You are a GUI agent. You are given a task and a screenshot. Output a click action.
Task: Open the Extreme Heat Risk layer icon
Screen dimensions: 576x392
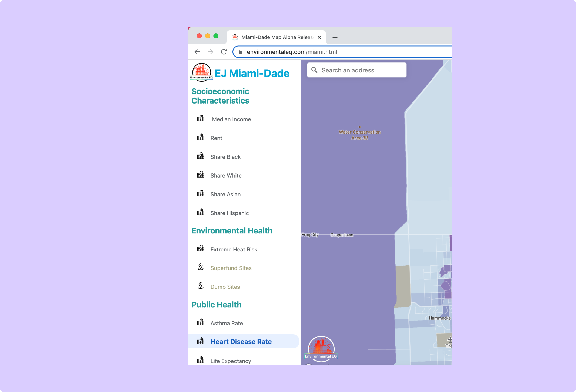(201, 249)
